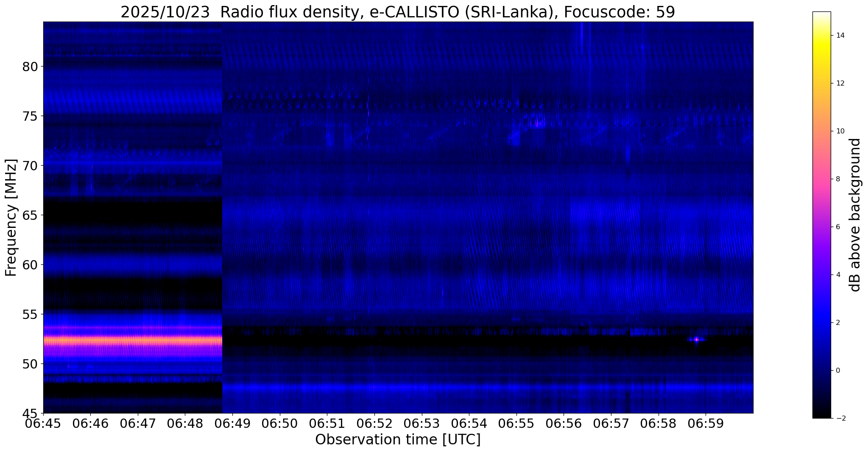Click the 06:50 time tick label
This screenshot has width=868, height=452.
click(x=279, y=423)
